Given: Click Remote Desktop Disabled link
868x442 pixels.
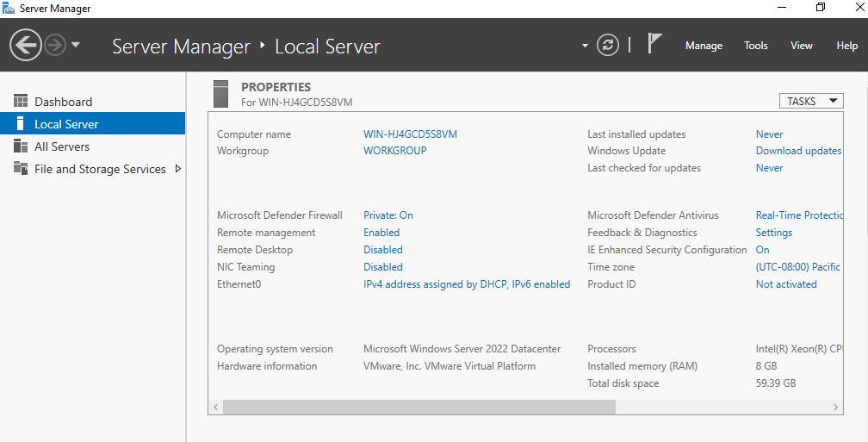Looking at the screenshot, I should click(383, 250).
